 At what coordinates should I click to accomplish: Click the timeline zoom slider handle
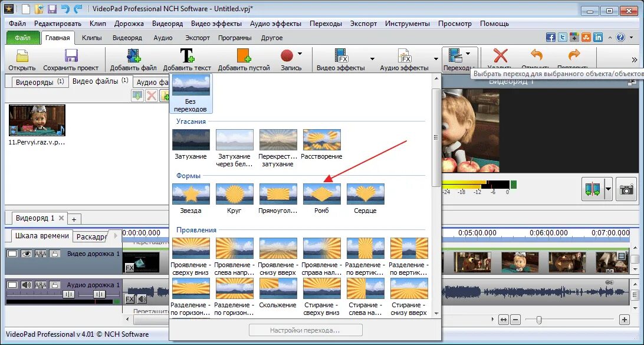(539, 320)
